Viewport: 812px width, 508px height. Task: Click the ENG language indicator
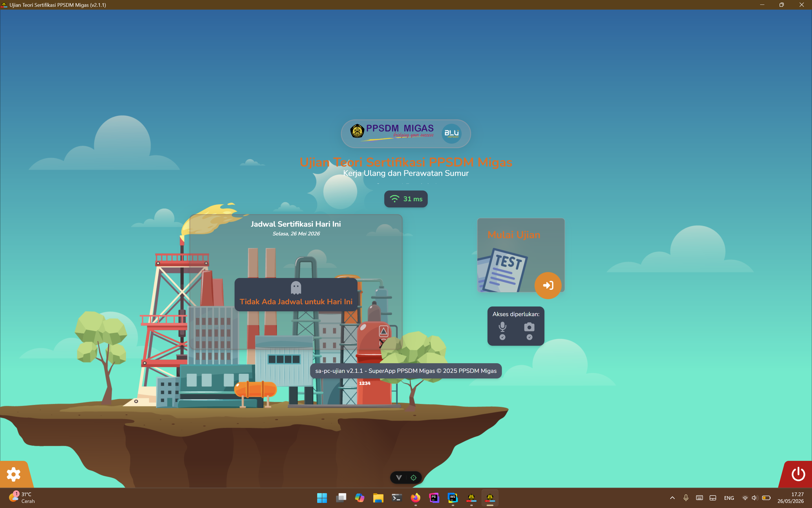[x=729, y=498]
